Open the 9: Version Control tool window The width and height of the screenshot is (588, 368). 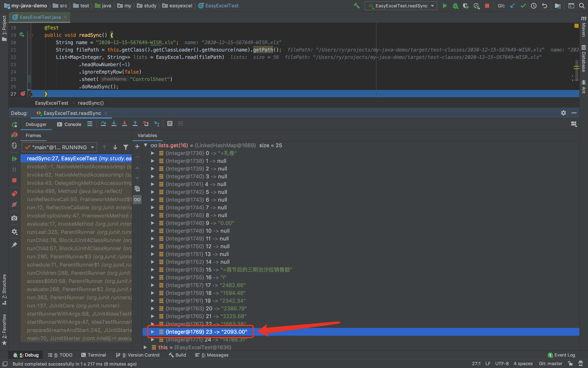138,355
